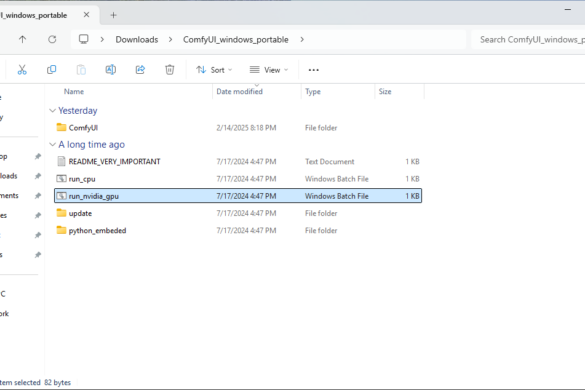Click the search box for ComfyUI_windows_portable

tap(528, 40)
